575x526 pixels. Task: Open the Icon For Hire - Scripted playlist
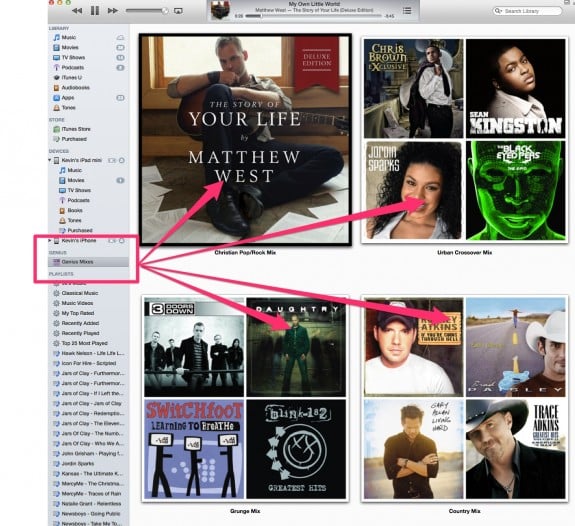(x=88, y=363)
